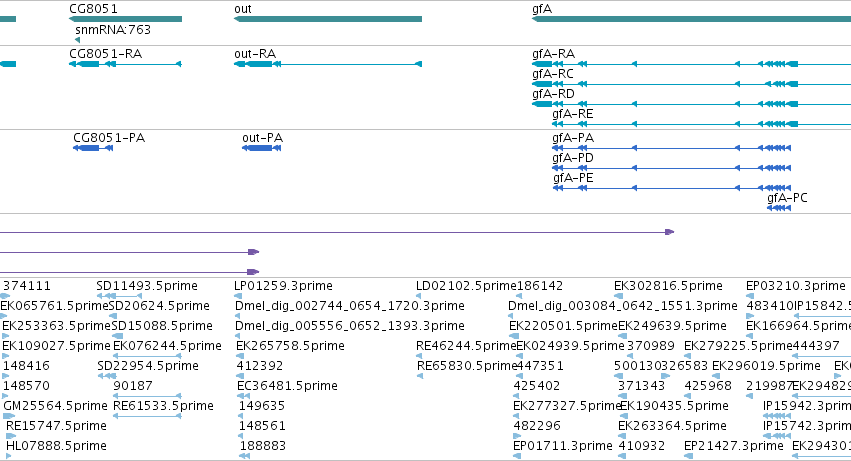
Task: Open EST EK277327.5prime
Action: click(x=567, y=406)
